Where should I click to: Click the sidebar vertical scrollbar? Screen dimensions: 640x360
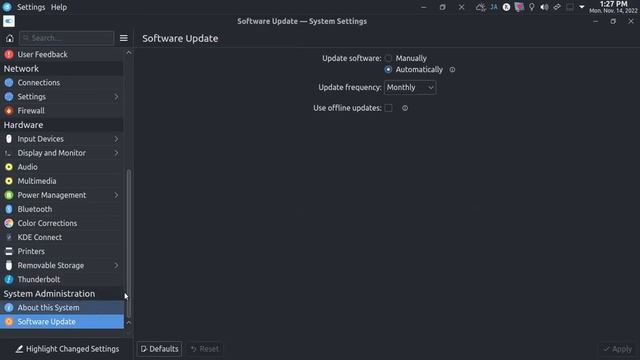(129, 243)
